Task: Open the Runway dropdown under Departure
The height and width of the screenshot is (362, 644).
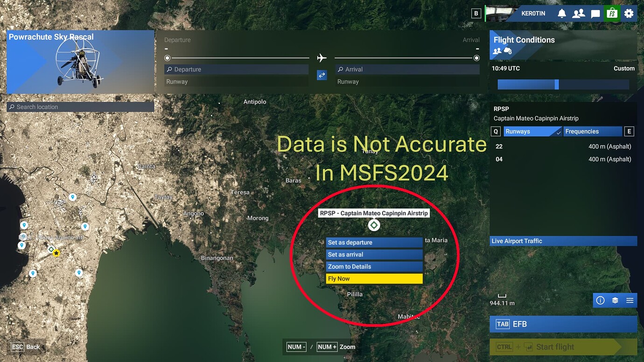Action: click(x=236, y=81)
